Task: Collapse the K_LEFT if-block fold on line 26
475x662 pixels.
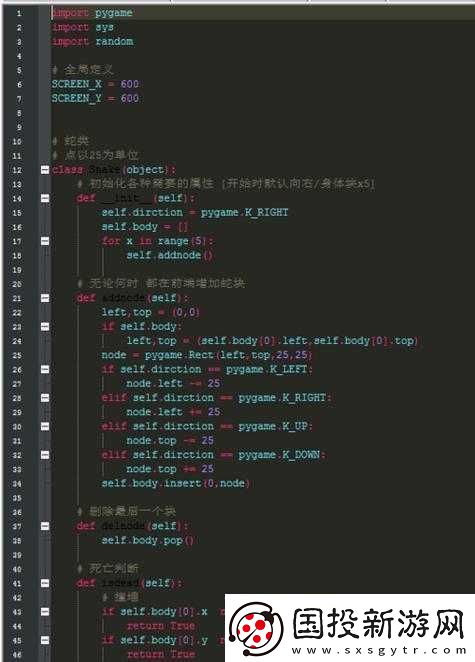Action: pyautogui.click(x=45, y=369)
